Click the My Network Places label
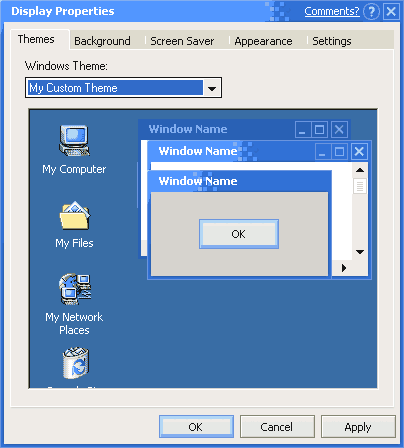 74,323
